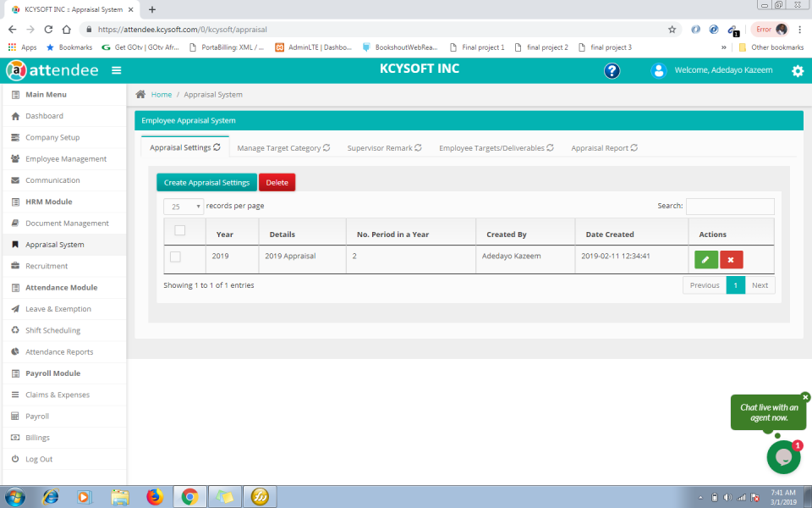The height and width of the screenshot is (508, 812).
Task: Switch to Manage Target Category tab
Action: (x=283, y=147)
